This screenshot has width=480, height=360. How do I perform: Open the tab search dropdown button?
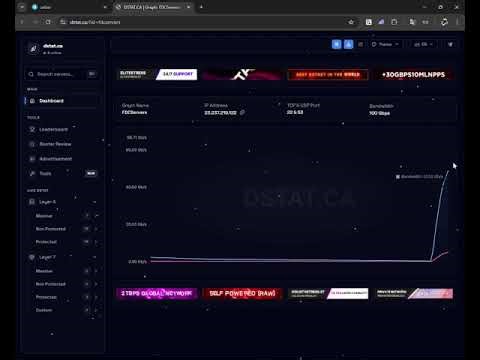(x=22, y=7)
